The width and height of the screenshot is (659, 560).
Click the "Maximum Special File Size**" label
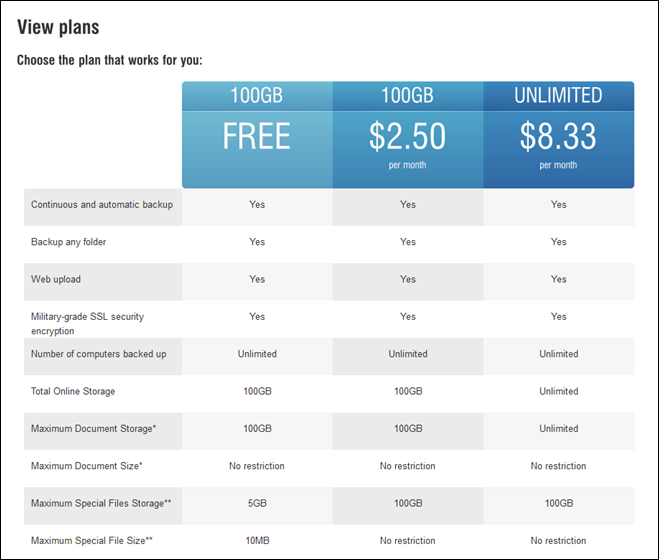coord(92,541)
